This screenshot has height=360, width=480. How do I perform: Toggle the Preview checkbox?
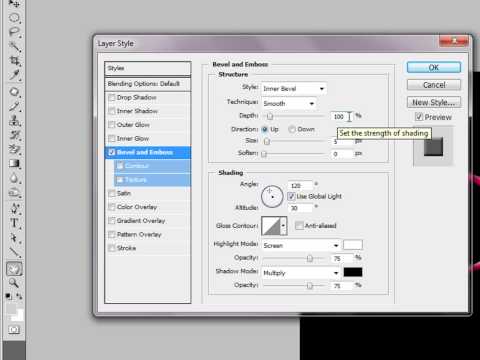click(x=419, y=117)
